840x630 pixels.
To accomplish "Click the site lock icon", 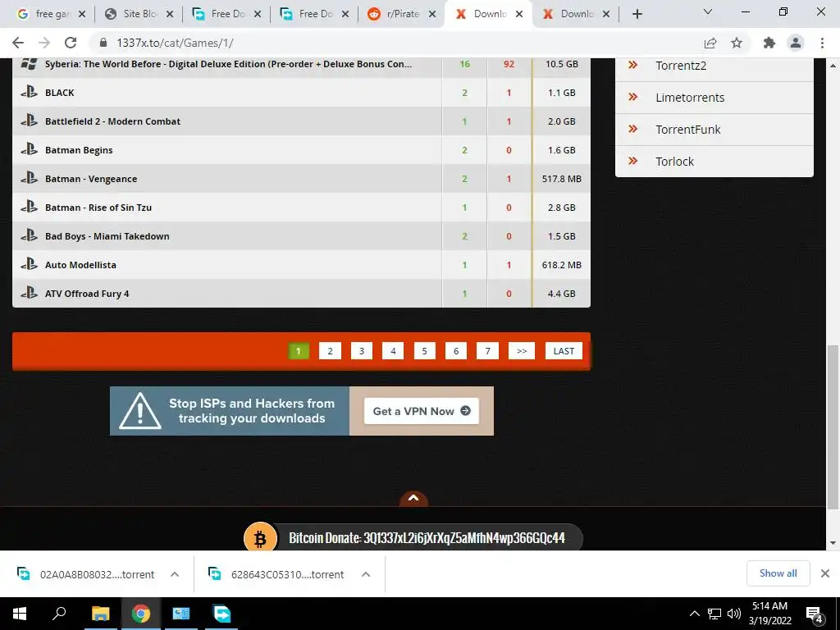I will tap(104, 43).
